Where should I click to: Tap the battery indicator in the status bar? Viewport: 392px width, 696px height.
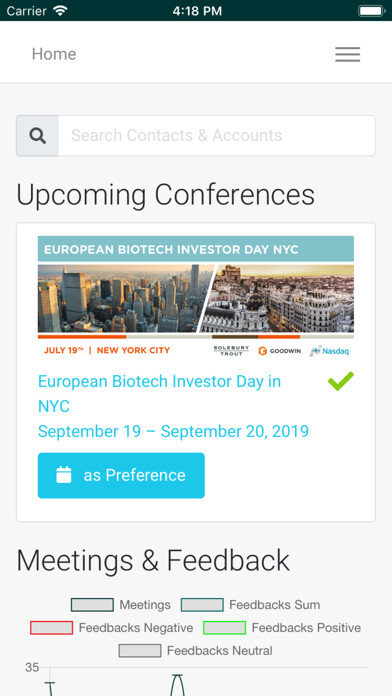coord(371,10)
